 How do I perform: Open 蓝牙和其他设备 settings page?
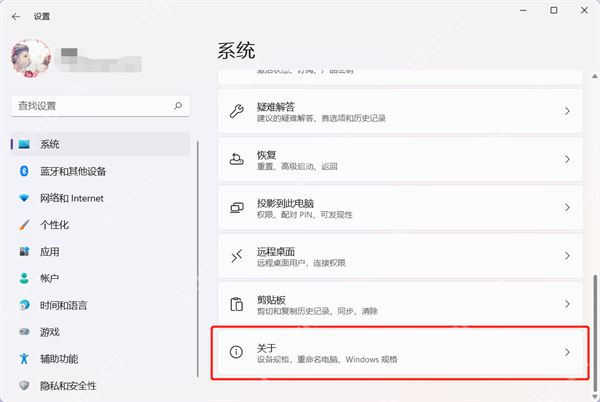tap(73, 171)
